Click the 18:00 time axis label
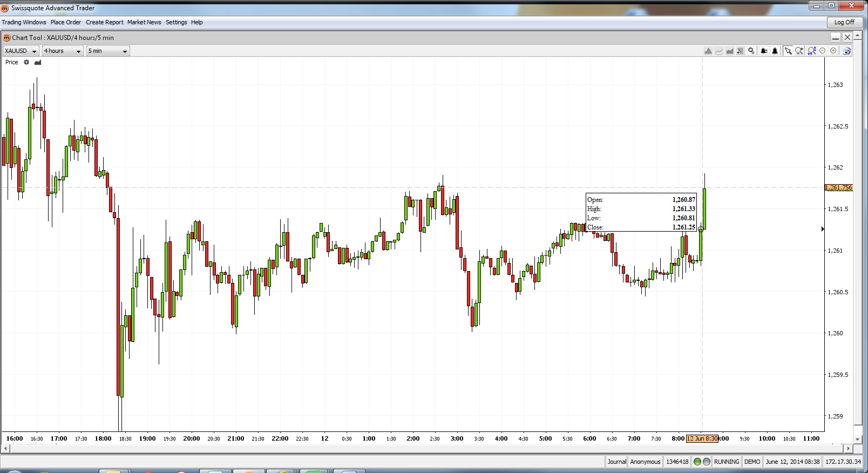The width and height of the screenshot is (868, 473). [103, 438]
